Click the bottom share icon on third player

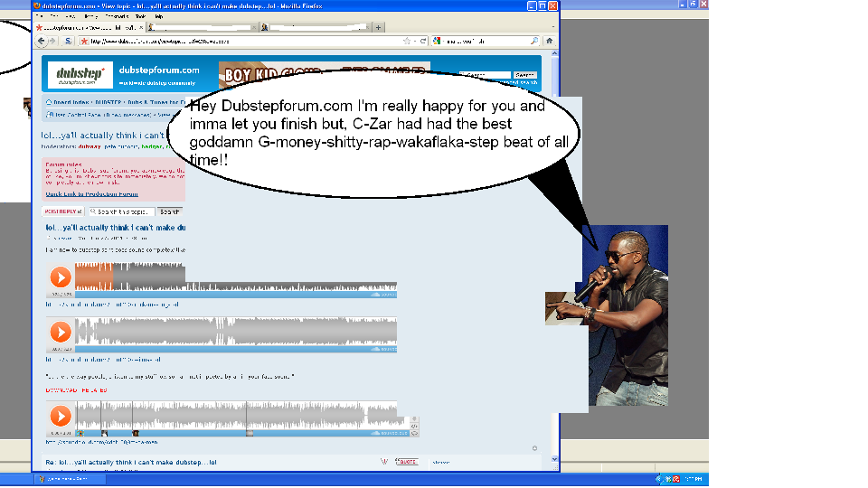414,433
